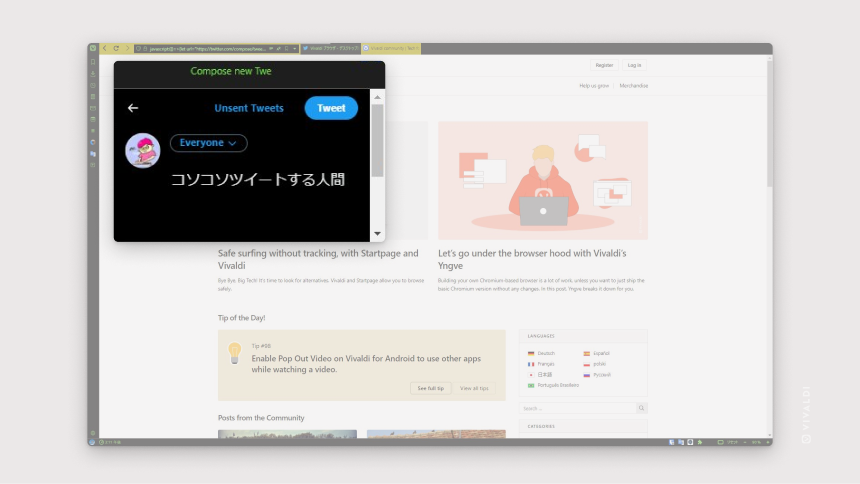Click the composer scrollbar down arrow

[x=377, y=234]
